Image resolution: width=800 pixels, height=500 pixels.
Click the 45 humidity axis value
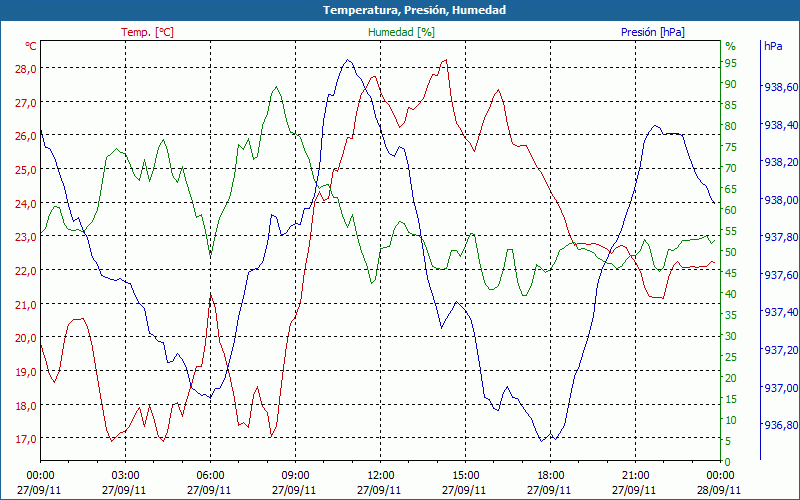click(x=731, y=273)
